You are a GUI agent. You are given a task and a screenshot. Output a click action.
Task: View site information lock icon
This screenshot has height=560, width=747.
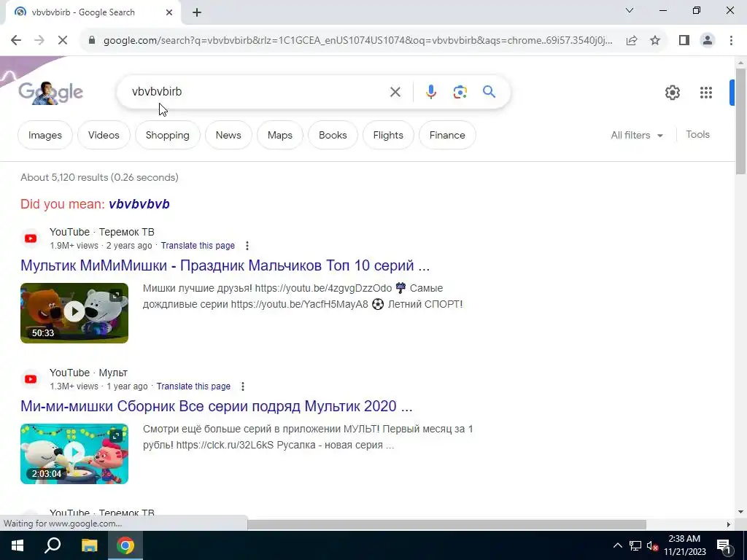[92, 41]
